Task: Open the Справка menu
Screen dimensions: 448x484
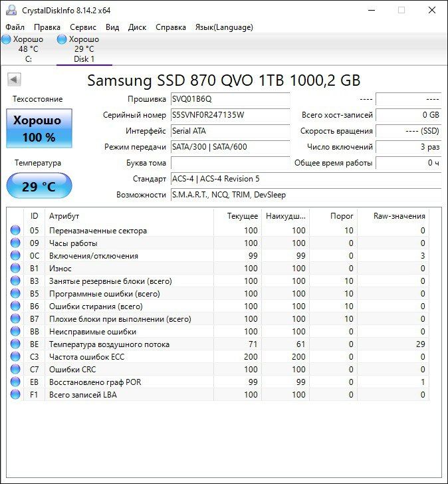Action: [171, 27]
